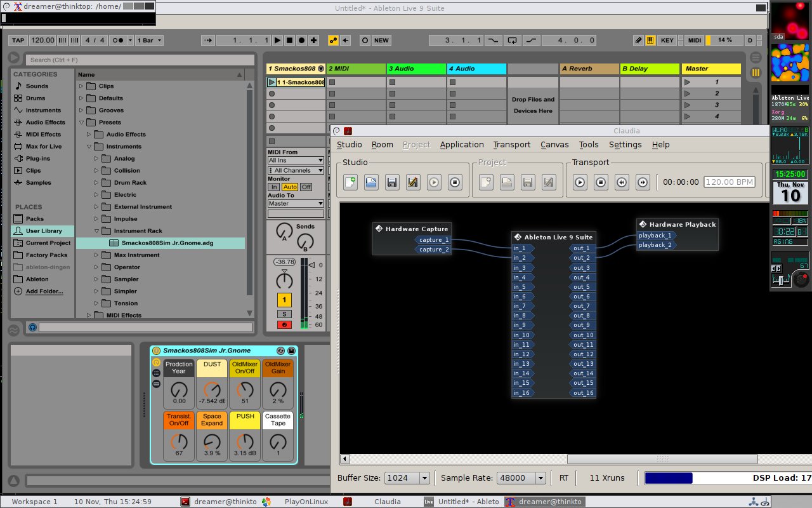This screenshot has height=508, width=812.
Task: Expand the Clips folder in browser
Action: pos(81,86)
